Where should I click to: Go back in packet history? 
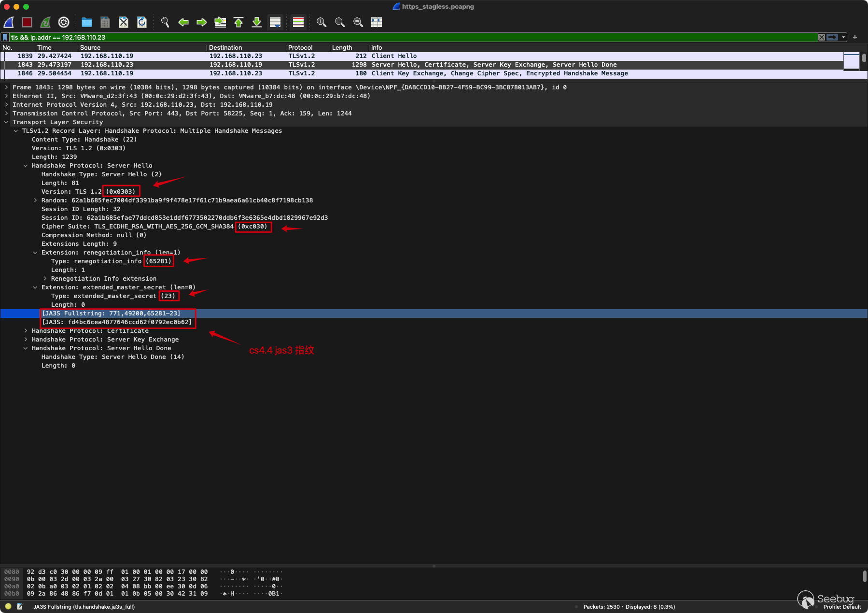coord(183,22)
